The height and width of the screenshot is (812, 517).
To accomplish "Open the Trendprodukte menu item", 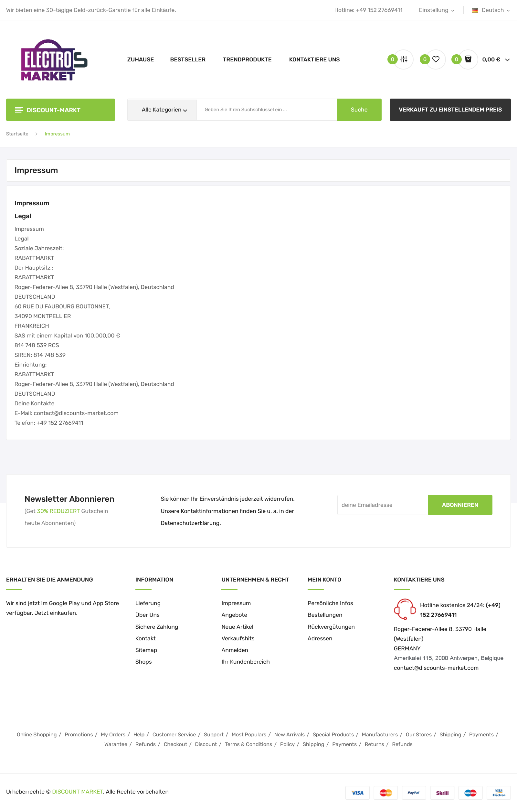I will click(247, 59).
